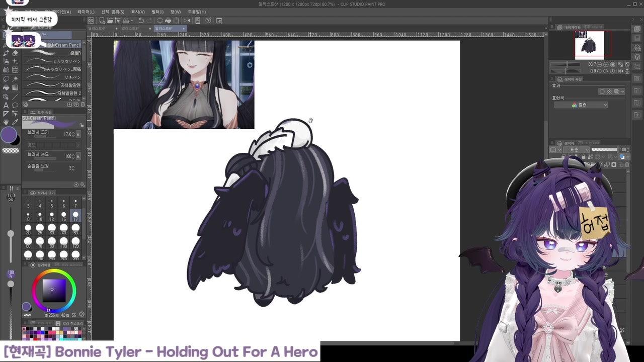Viewport: 644px width, 362px height.
Task: Click the CLIP STUDIO launcher icon in command bar
Action: click(91, 21)
